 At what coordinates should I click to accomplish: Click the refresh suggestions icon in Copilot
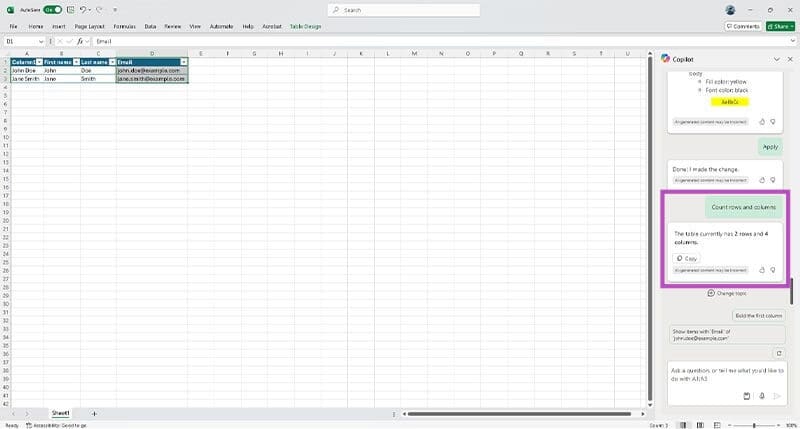[x=778, y=353]
